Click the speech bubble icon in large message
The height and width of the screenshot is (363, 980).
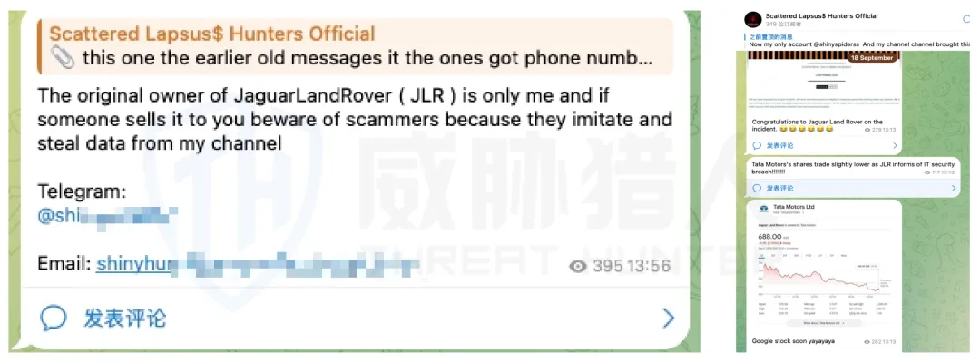[x=54, y=318]
